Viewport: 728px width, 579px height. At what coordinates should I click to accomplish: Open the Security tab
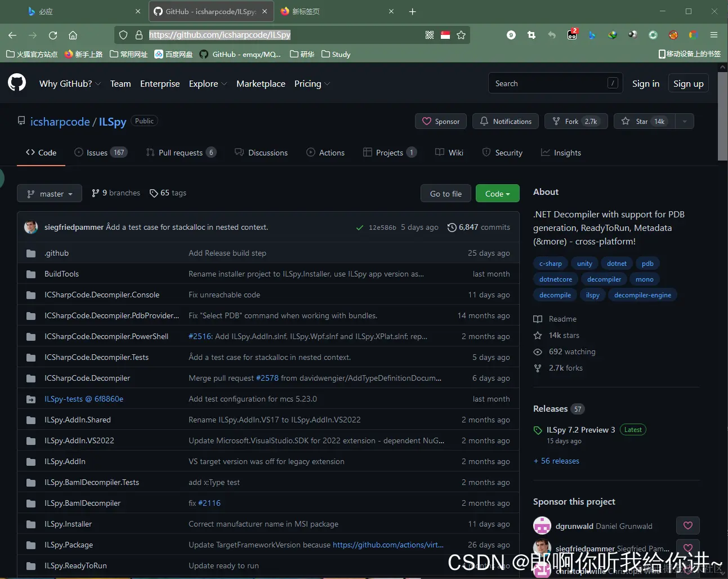point(502,153)
